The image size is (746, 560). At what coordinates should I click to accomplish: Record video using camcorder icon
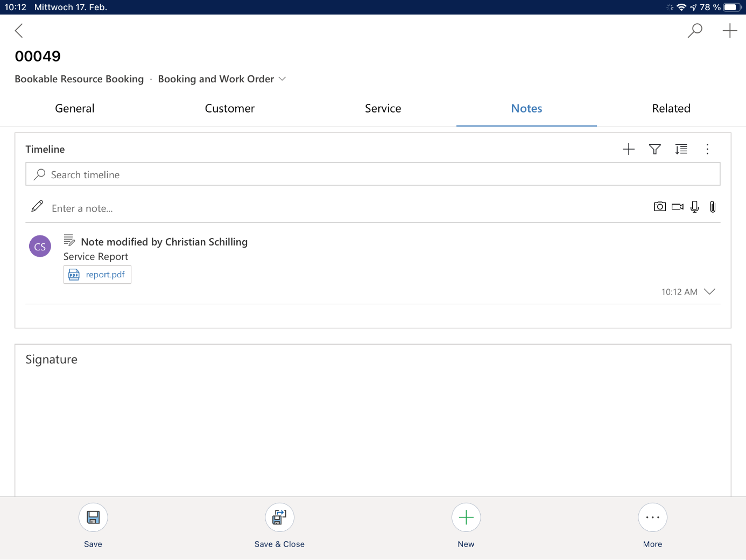677,207
